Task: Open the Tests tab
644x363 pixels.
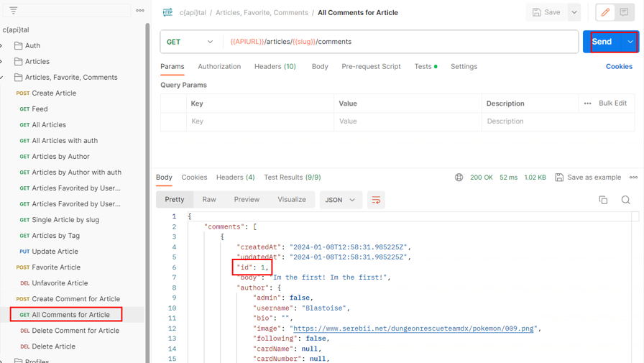Action: (425, 67)
